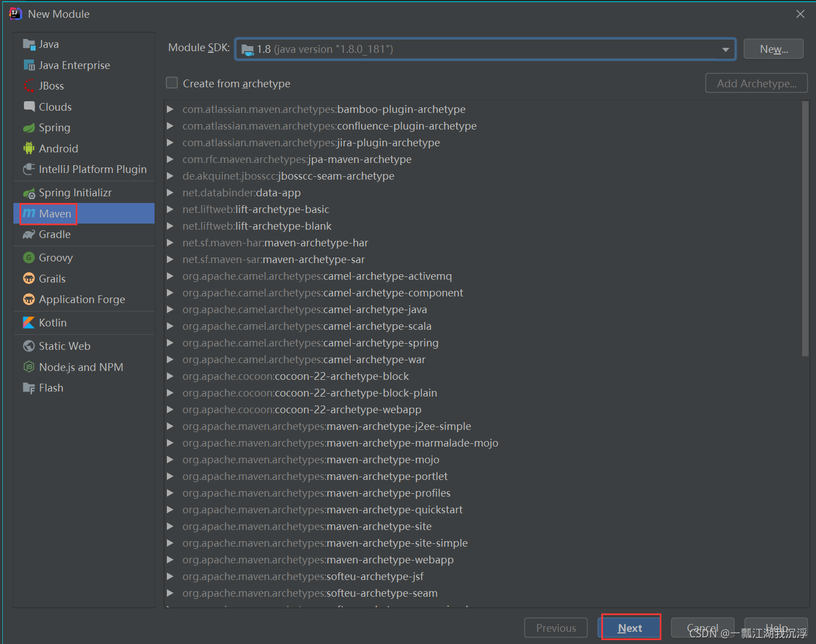Select lift-archetype-basic row
This screenshot has width=816, height=644.
pyautogui.click(x=483, y=209)
